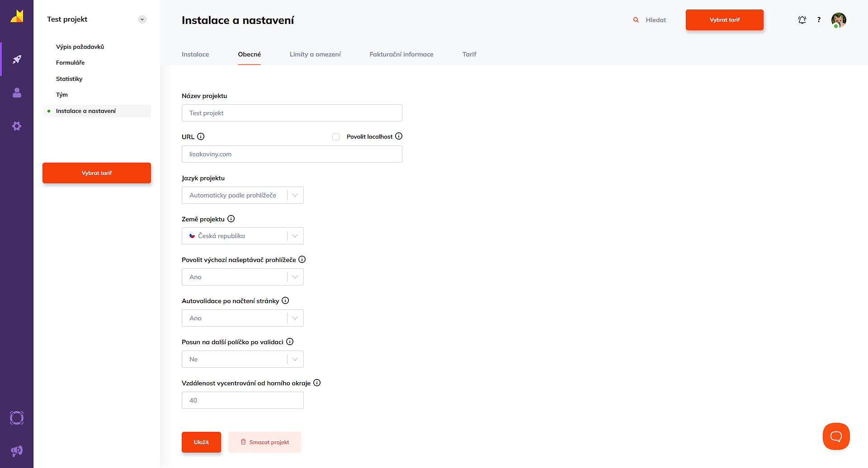Screen dimensions: 868x468
Task: Expand the Jazyk projektu dropdown
Action: [x=242, y=195]
